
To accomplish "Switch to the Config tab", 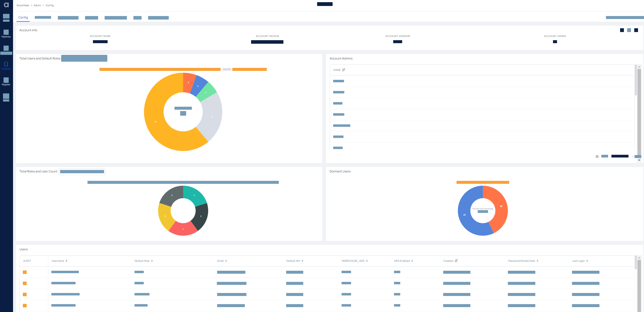I will [23, 17].
